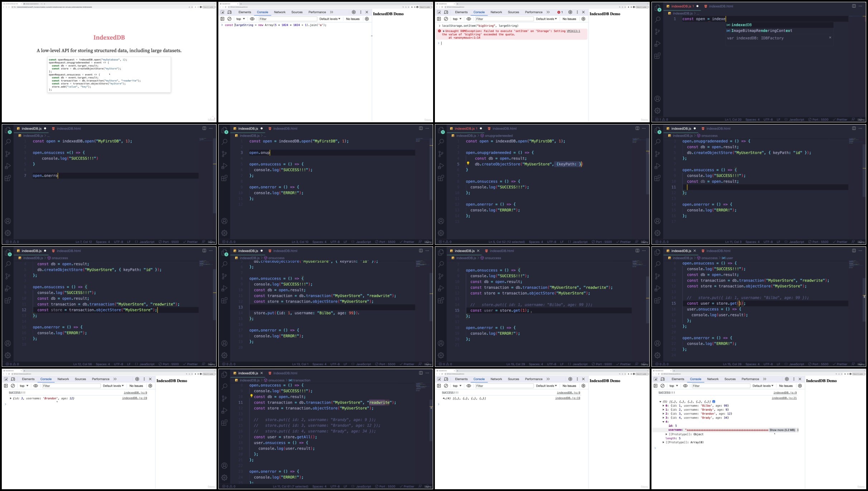Open the 'indexedDB.js:21' source link
The image size is (868, 491).
[x=784, y=398]
